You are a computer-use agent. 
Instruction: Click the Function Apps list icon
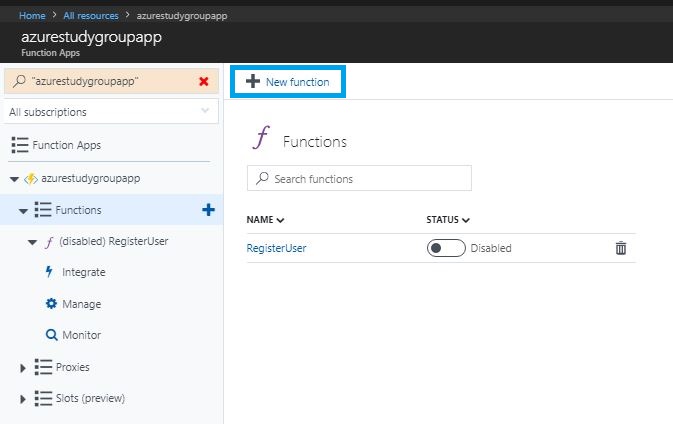[x=20, y=145]
